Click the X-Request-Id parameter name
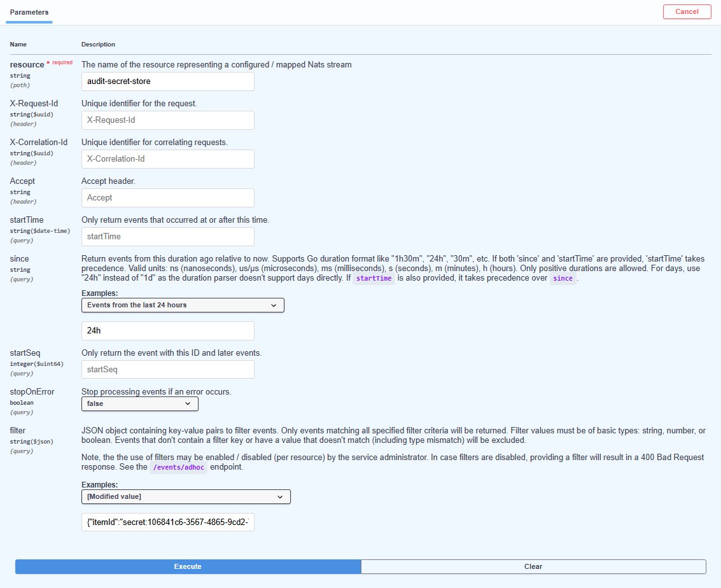The image size is (721, 588). [x=34, y=104]
